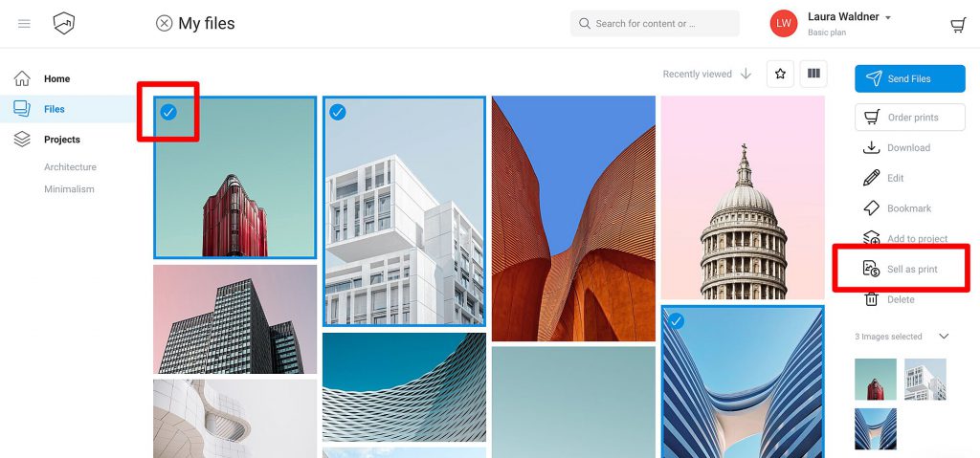Click the Basic plan label

[x=827, y=33]
